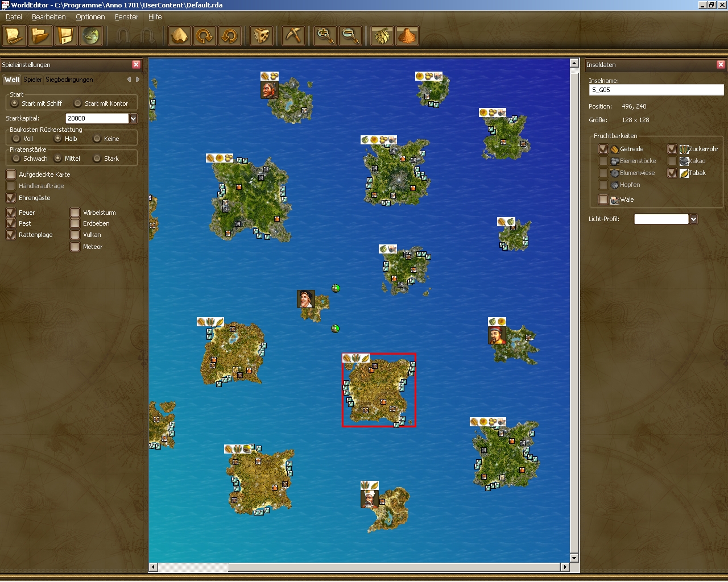The width and height of the screenshot is (728, 582).
Task: Select the sand-pile island placement tool
Action: coord(179,36)
